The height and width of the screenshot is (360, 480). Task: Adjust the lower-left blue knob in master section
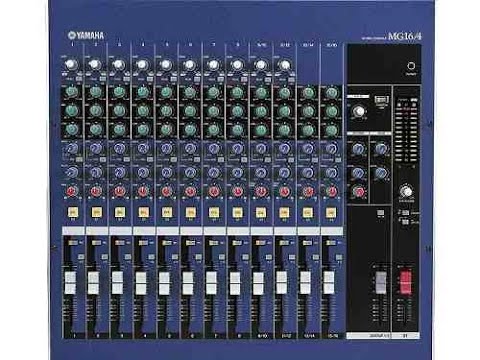(358, 173)
